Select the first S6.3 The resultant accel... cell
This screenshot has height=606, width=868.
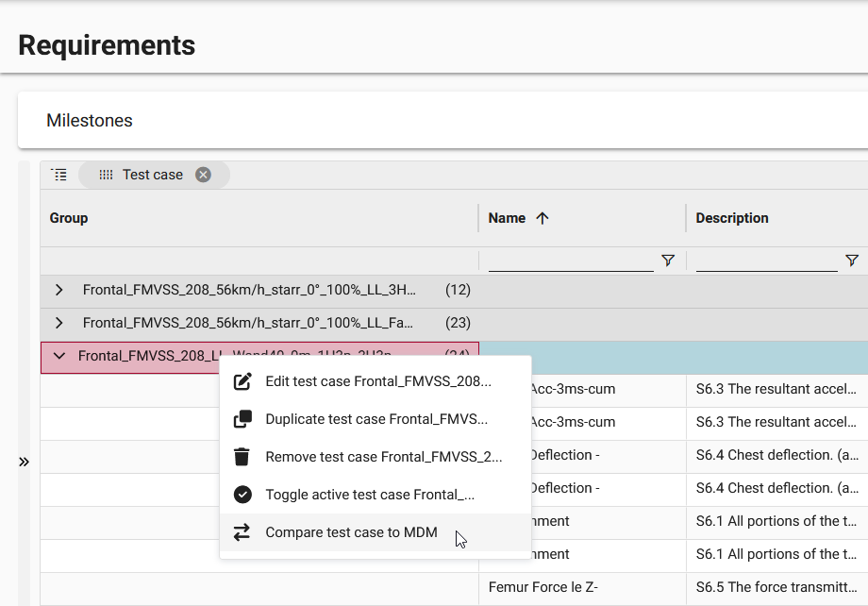point(776,389)
